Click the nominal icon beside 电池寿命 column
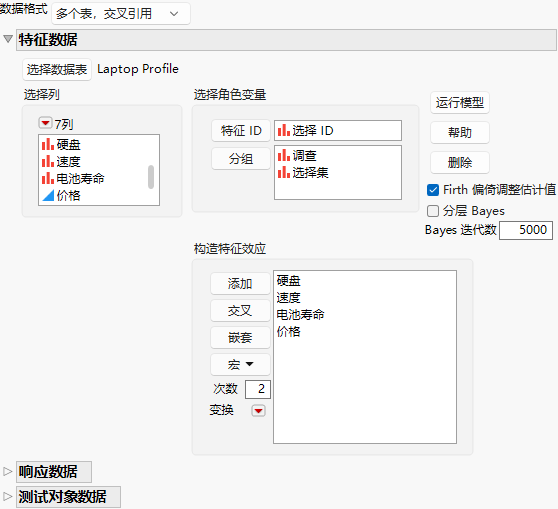 coord(48,178)
